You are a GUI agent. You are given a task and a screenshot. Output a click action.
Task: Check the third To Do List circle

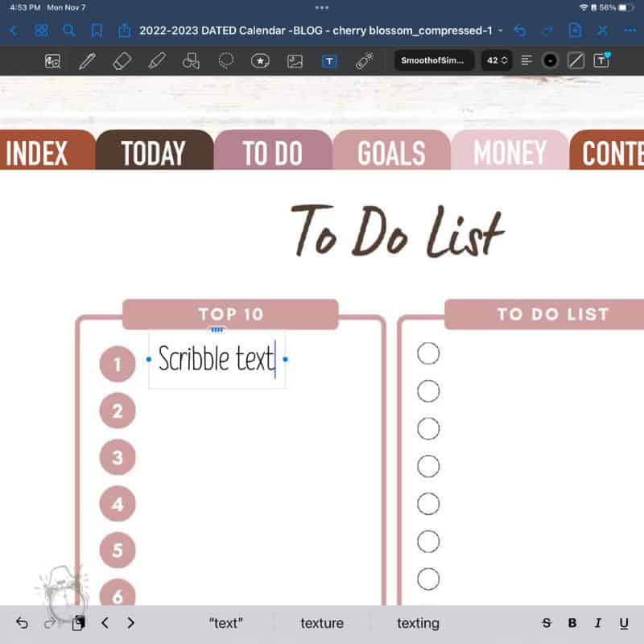coord(428,429)
